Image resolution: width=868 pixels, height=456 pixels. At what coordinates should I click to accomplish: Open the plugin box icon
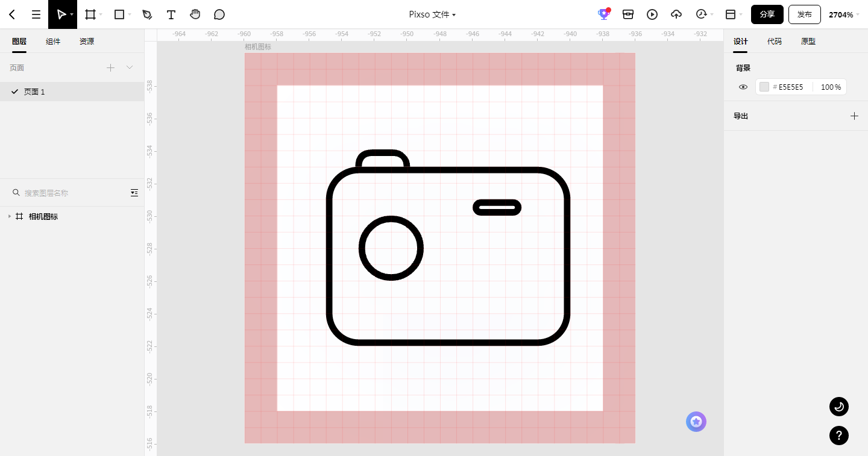[x=628, y=14]
